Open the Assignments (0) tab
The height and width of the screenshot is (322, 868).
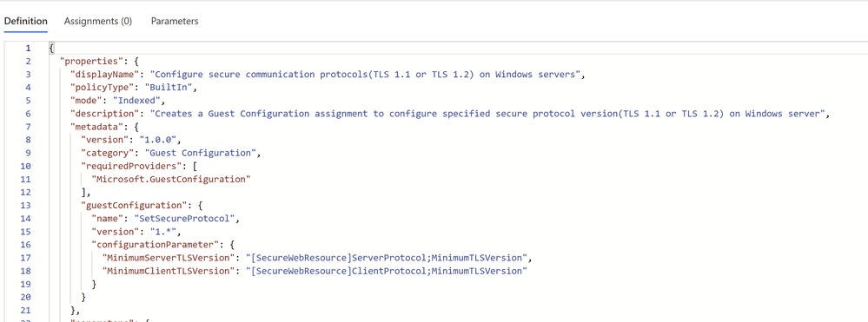click(x=98, y=21)
